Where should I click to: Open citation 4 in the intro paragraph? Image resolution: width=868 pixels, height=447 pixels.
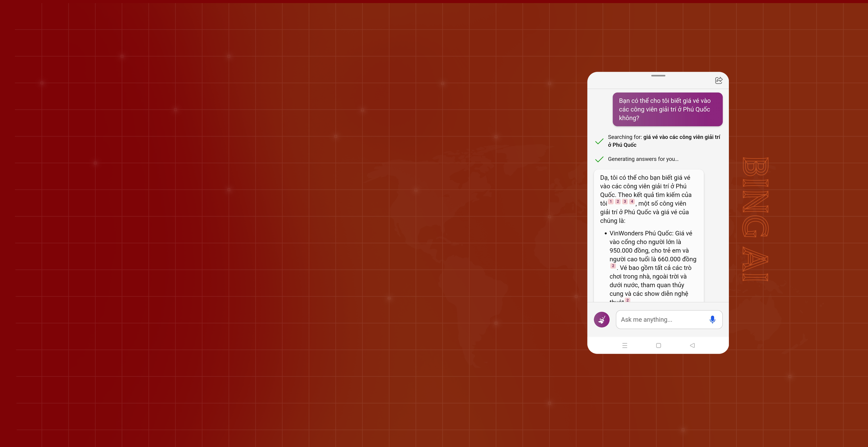632,202
